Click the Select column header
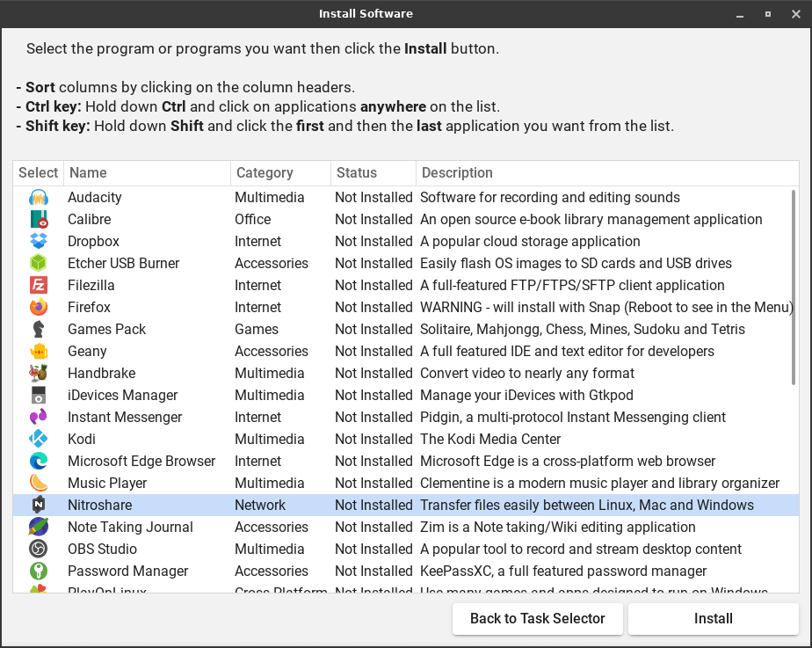This screenshot has width=812, height=648. point(39,173)
